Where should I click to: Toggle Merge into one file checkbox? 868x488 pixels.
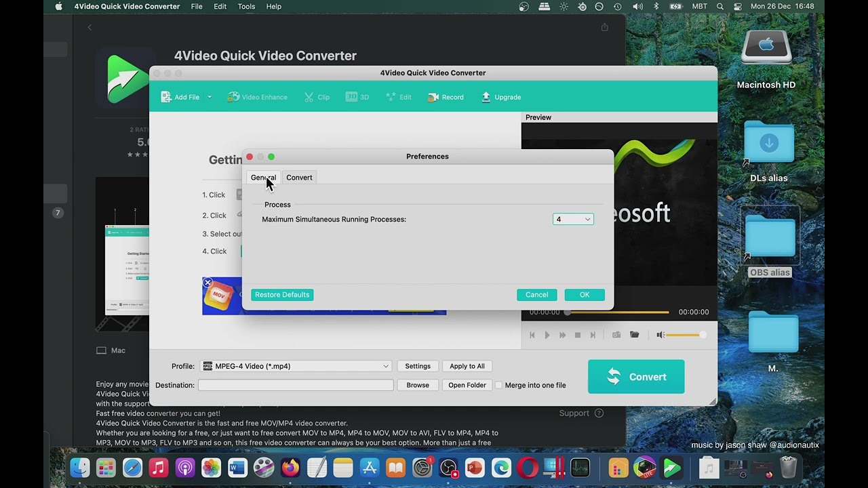point(498,385)
